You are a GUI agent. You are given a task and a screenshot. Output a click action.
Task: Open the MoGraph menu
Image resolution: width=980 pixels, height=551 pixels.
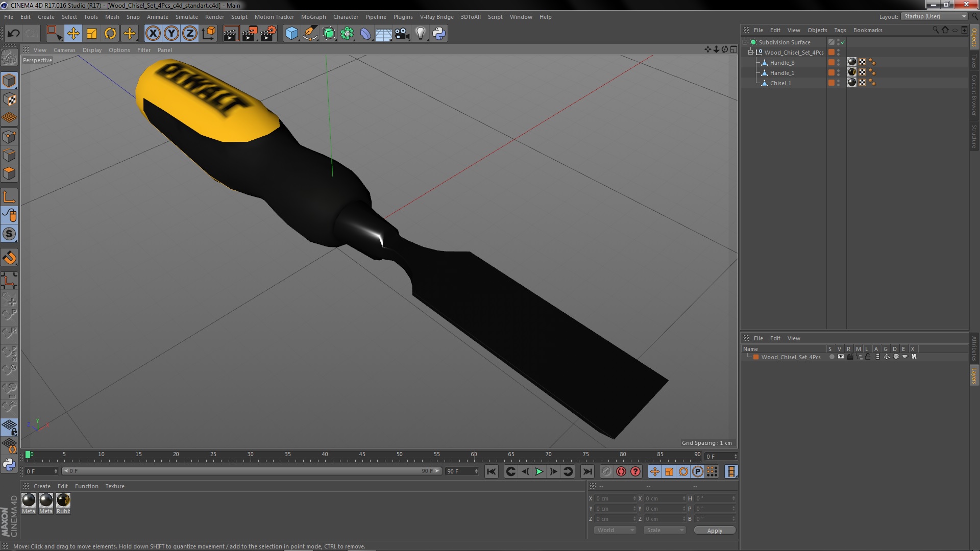click(313, 17)
